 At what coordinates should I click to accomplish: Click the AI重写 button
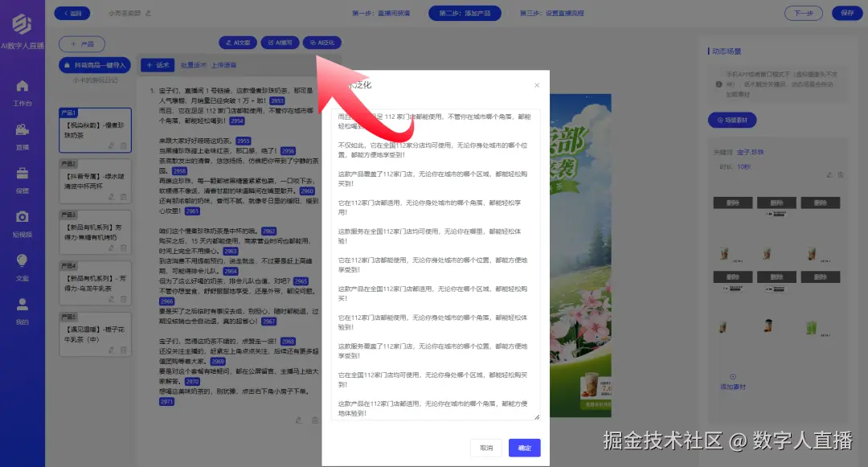click(280, 43)
